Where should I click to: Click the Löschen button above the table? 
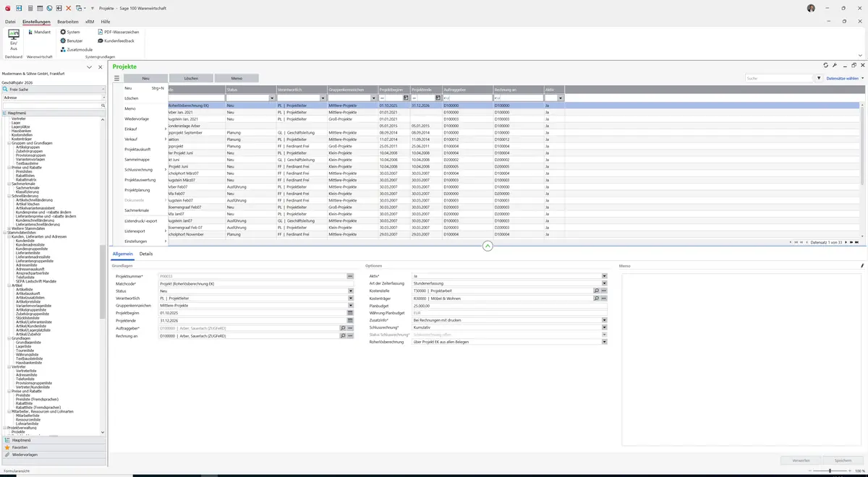191,78
